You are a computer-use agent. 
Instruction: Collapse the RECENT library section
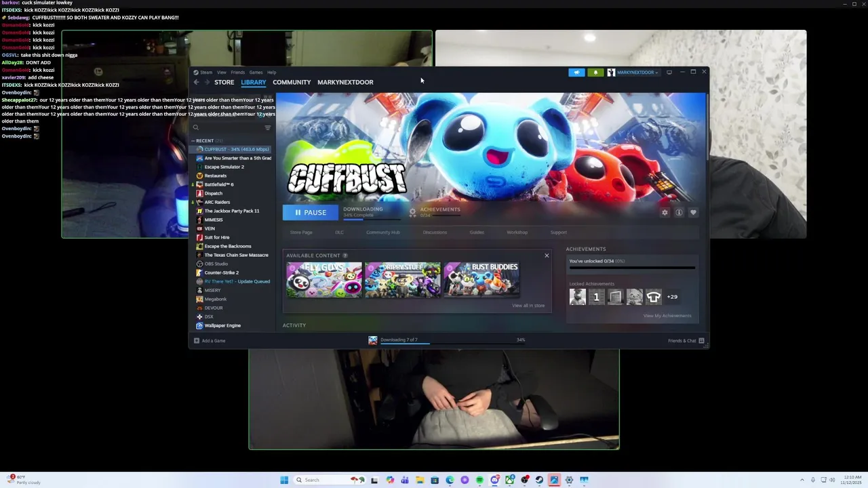pyautogui.click(x=193, y=141)
